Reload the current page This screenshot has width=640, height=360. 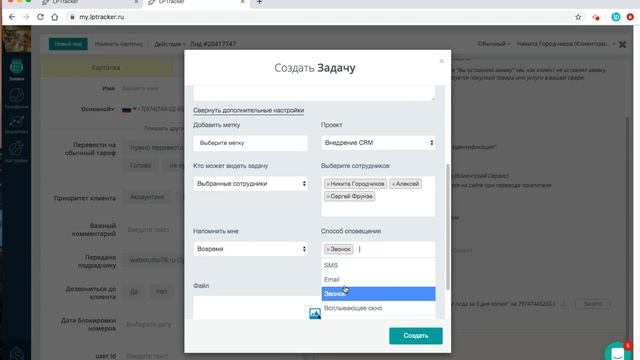[40, 17]
